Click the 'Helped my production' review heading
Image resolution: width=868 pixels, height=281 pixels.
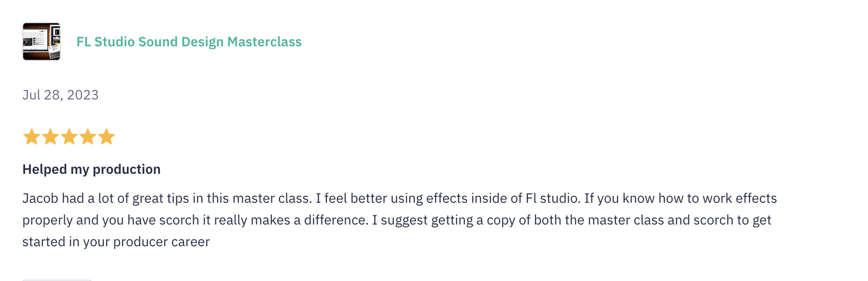pos(91,169)
